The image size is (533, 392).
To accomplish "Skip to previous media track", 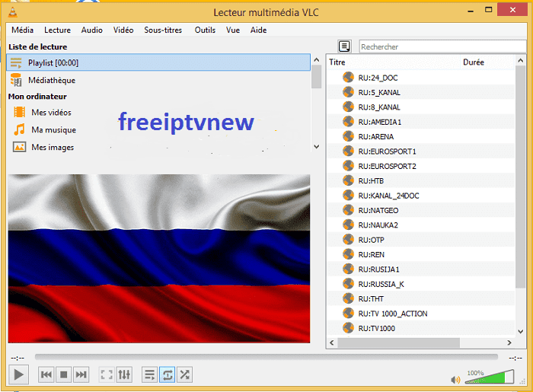I will 46,374.
